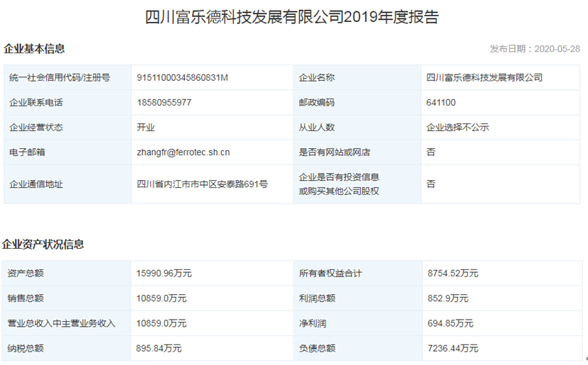Viewport: 588px width, 365px height.
Task: Click the 统一社会信用代码/注册号 label
Action: pyautogui.click(x=60, y=78)
